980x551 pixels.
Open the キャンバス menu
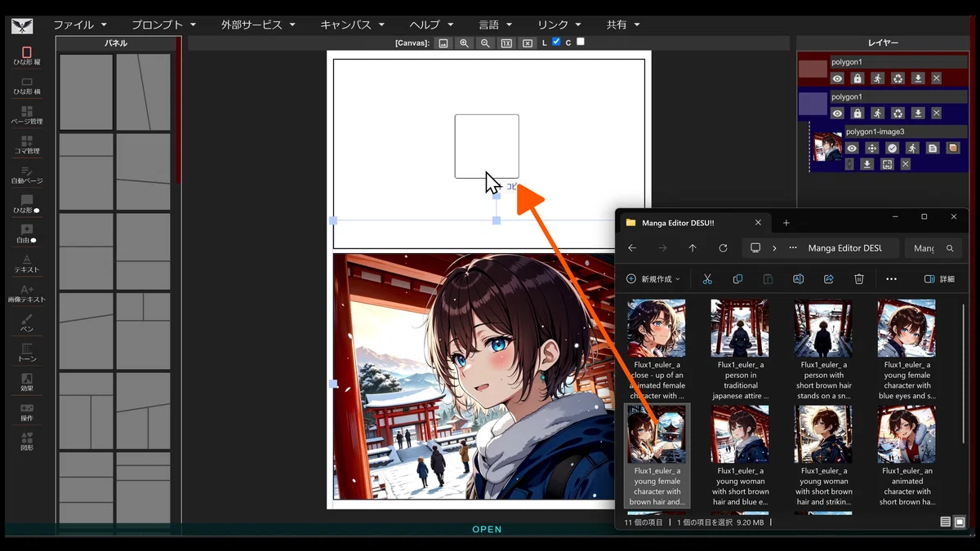(x=352, y=24)
